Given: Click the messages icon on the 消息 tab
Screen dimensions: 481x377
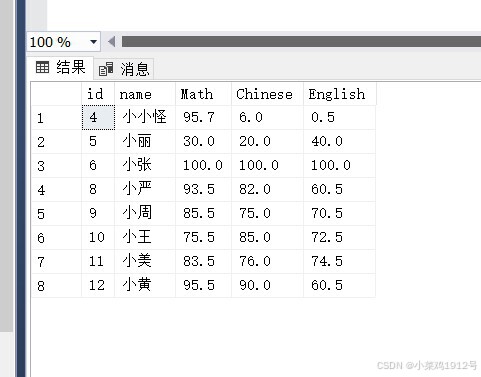Looking at the screenshot, I should tap(106, 69).
